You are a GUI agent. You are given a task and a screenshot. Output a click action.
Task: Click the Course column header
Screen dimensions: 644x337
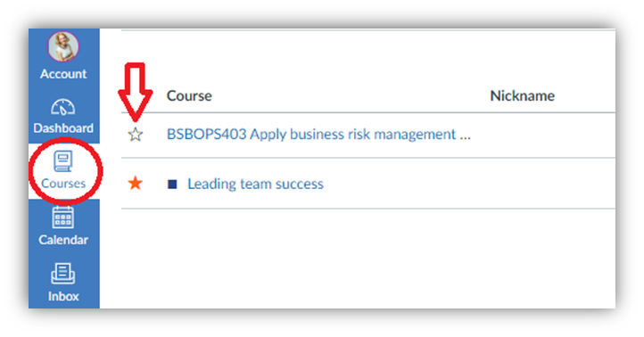click(189, 95)
